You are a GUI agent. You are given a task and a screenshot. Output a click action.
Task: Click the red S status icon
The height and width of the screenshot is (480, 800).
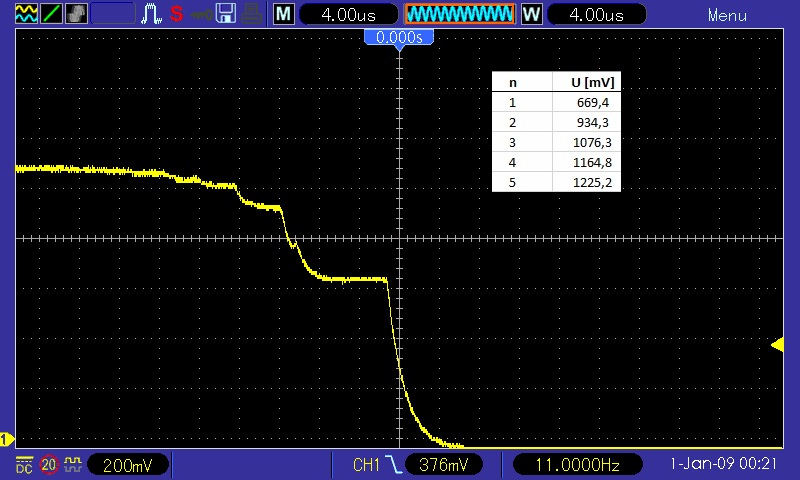[x=177, y=14]
